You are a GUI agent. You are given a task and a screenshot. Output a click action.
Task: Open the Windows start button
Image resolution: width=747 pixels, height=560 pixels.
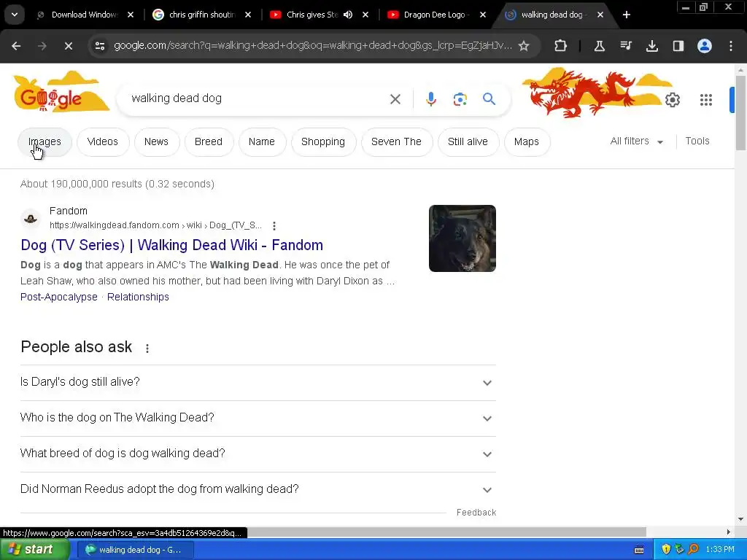click(34, 550)
